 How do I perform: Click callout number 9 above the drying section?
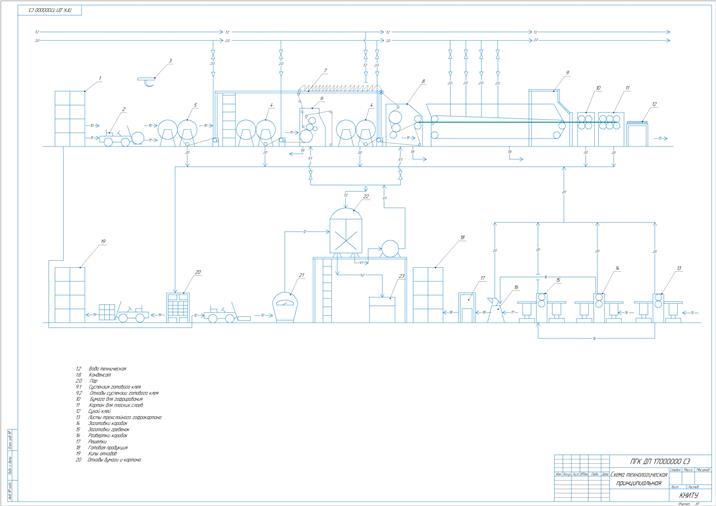(x=567, y=72)
